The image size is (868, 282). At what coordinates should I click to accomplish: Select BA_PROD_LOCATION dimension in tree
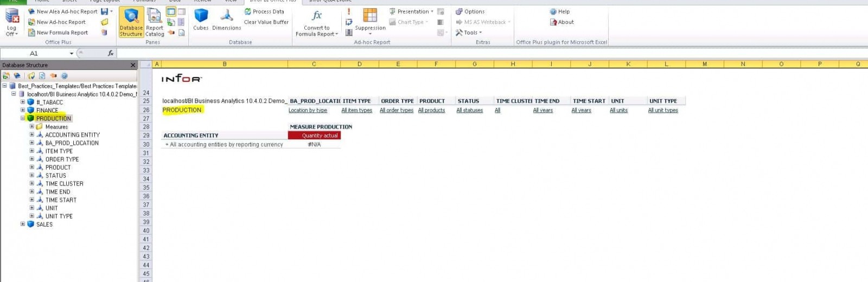(x=72, y=143)
